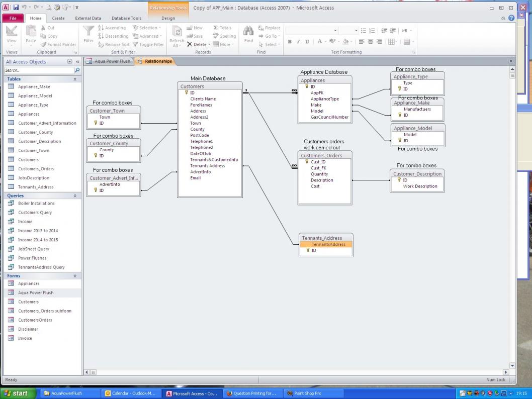Open the Microsoft Access Help question mark

pyautogui.click(x=511, y=18)
